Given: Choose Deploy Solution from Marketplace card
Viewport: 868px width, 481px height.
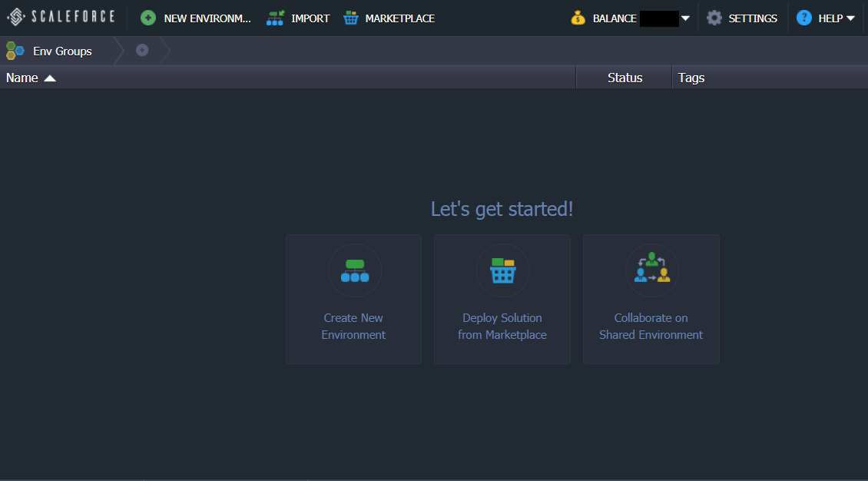Looking at the screenshot, I should pos(502,299).
